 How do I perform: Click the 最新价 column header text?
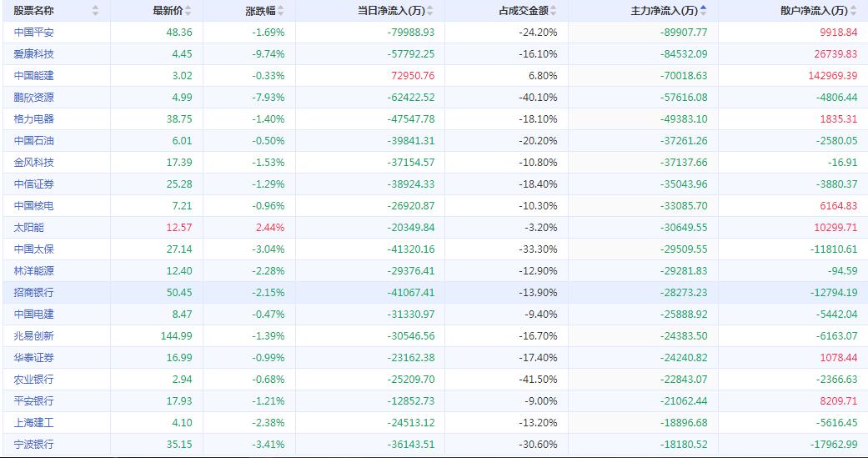(x=168, y=11)
